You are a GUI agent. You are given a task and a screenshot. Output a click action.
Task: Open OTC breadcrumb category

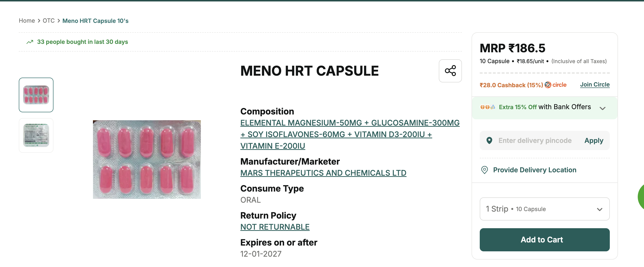[x=48, y=21]
